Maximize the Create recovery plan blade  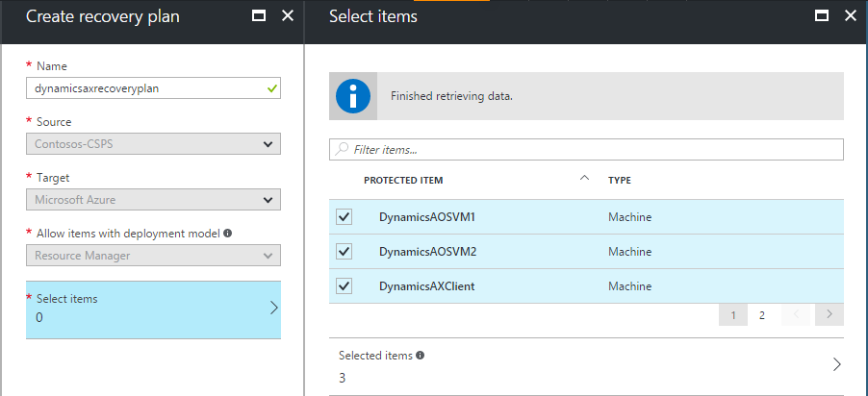pos(258,16)
